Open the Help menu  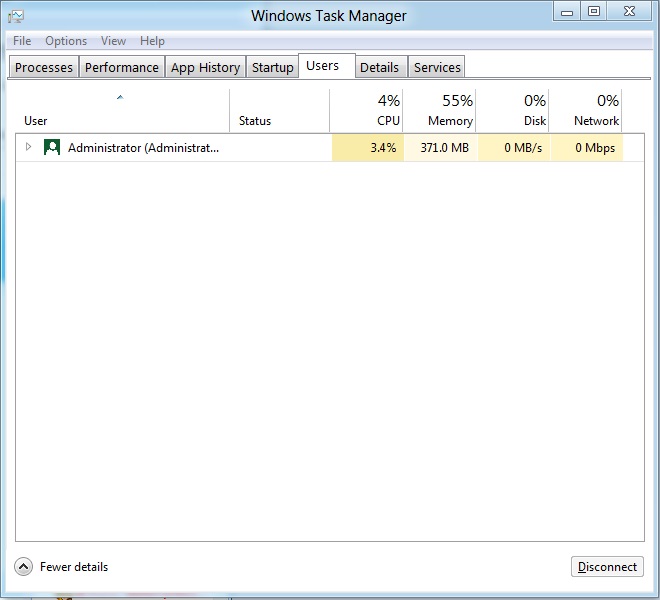[x=152, y=41]
